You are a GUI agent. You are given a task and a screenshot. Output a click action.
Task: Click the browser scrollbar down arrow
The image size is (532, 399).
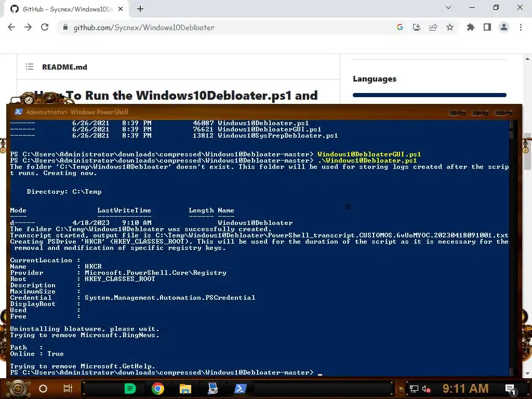click(x=527, y=374)
